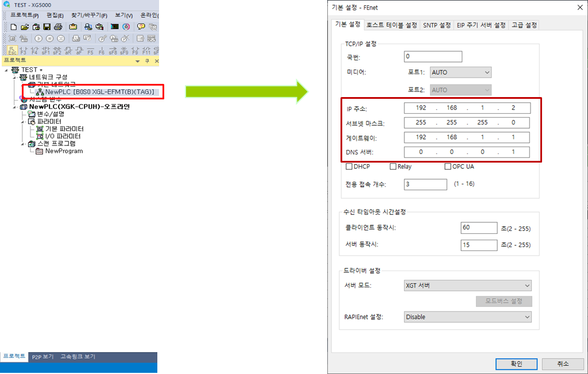Click the open-from-PLC folder icon

tap(36, 26)
